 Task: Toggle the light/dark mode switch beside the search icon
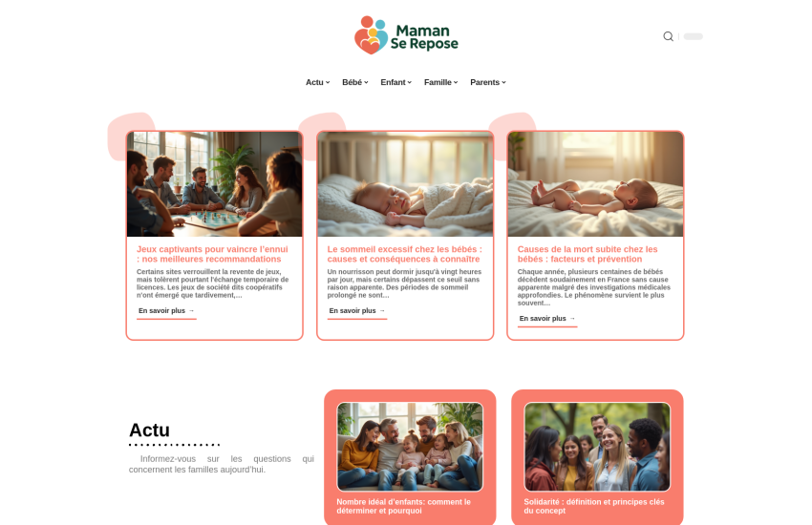[x=693, y=36]
